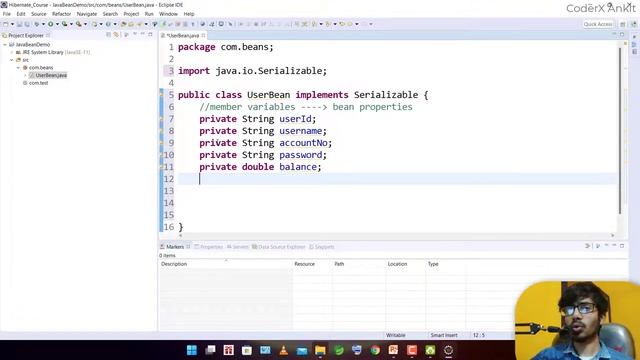Click the green Run button in toolbar
Screen dimensions: 640x360
coord(51,24)
